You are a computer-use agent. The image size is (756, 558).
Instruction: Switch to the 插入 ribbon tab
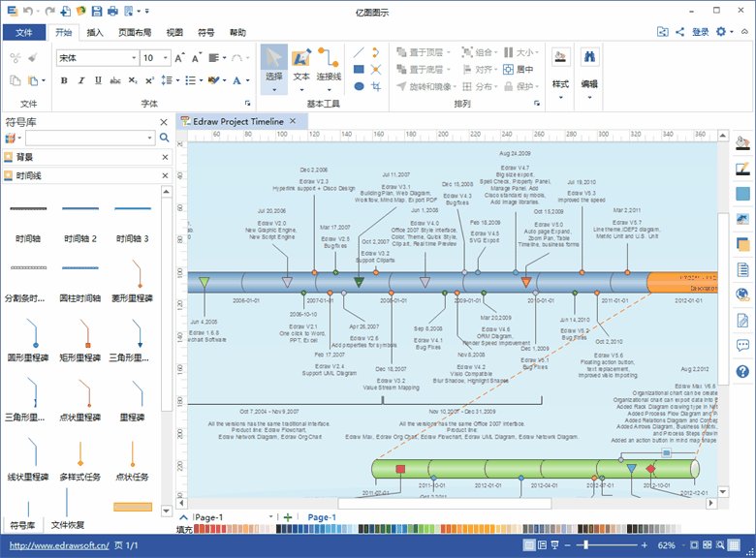click(x=95, y=32)
